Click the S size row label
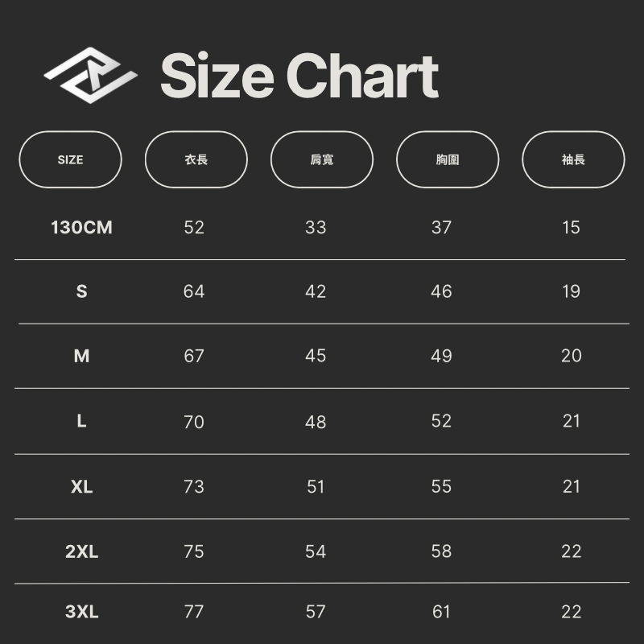 (x=81, y=291)
